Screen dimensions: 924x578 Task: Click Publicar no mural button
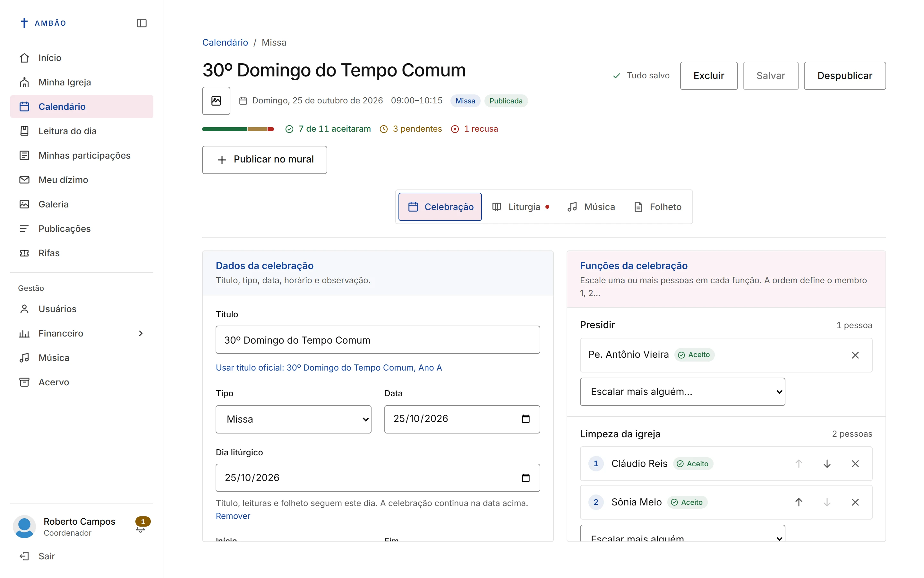[x=264, y=160]
